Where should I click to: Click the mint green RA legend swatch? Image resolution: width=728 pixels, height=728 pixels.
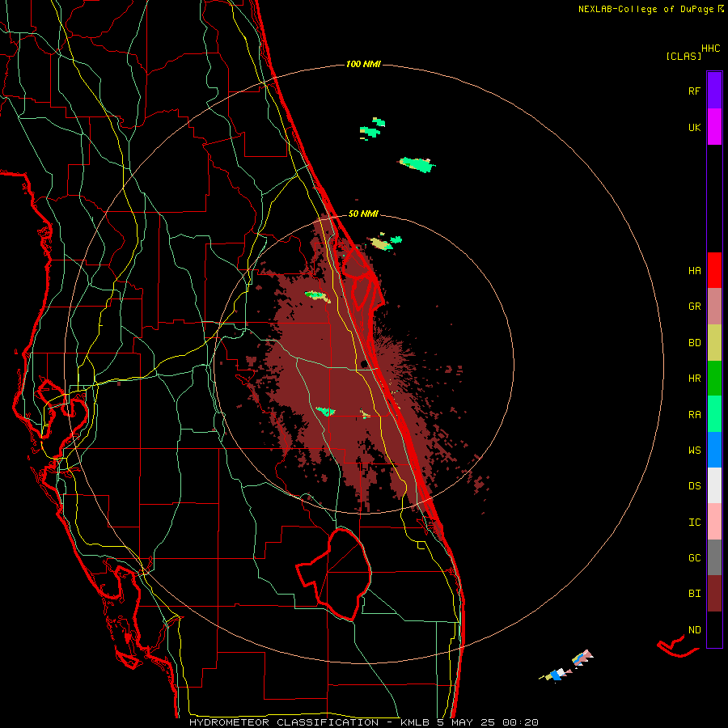tap(714, 413)
